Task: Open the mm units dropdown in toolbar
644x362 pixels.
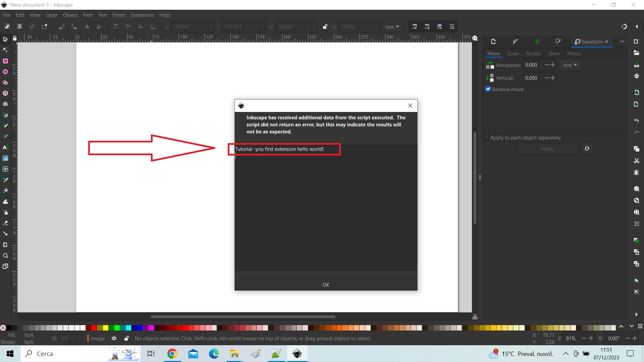Action: coord(392,27)
